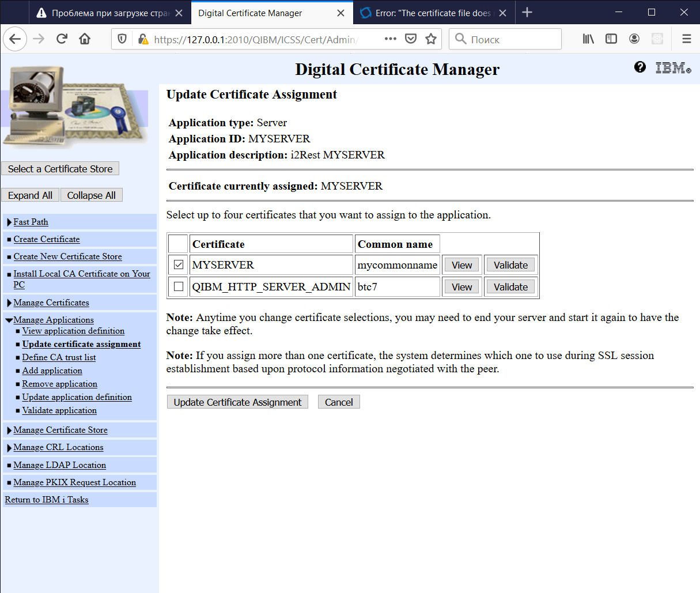
Task: Open tracking protection shield in address bar
Action: click(x=122, y=39)
